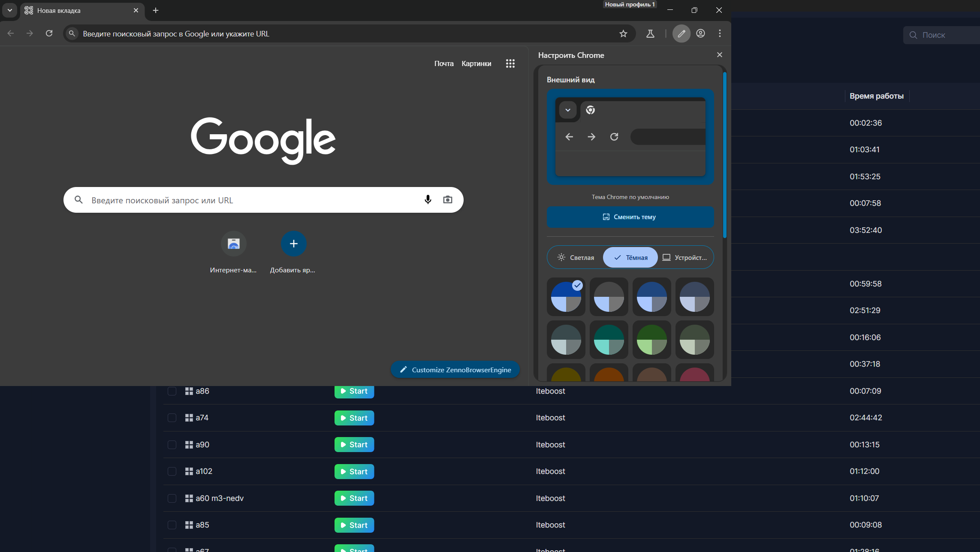The width and height of the screenshot is (980, 552).
Task: Start voice search with microphone icon
Action: tap(428, 200)
